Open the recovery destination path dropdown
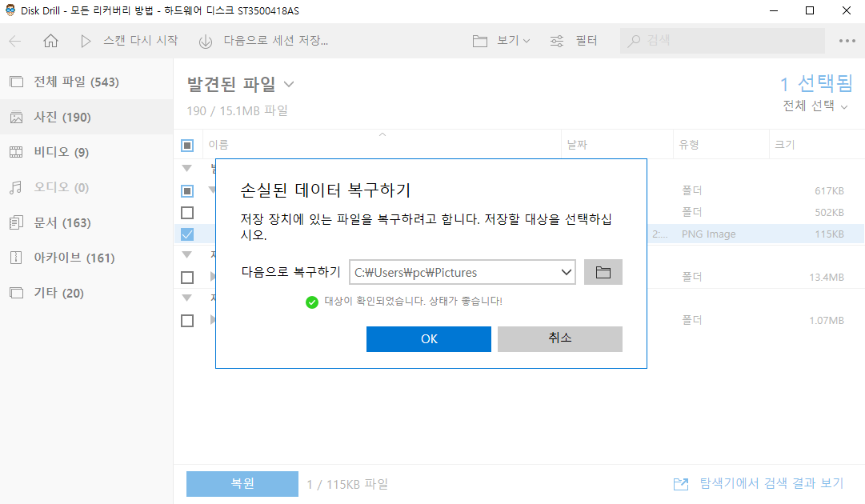The width and height of the screenshot is (865, 504). [566, 273]
